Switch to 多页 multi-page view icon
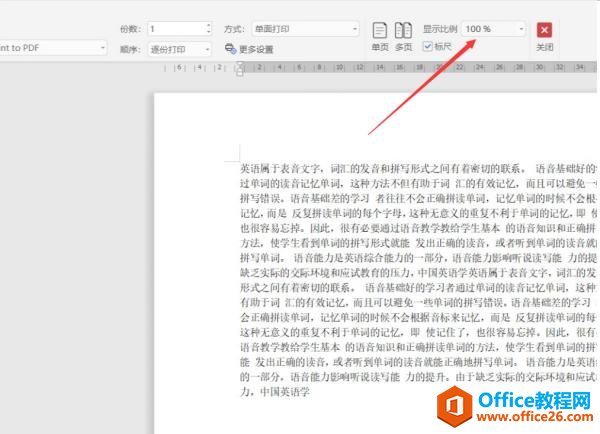Screen dimensions: 600x434 [x=403, y=31]
